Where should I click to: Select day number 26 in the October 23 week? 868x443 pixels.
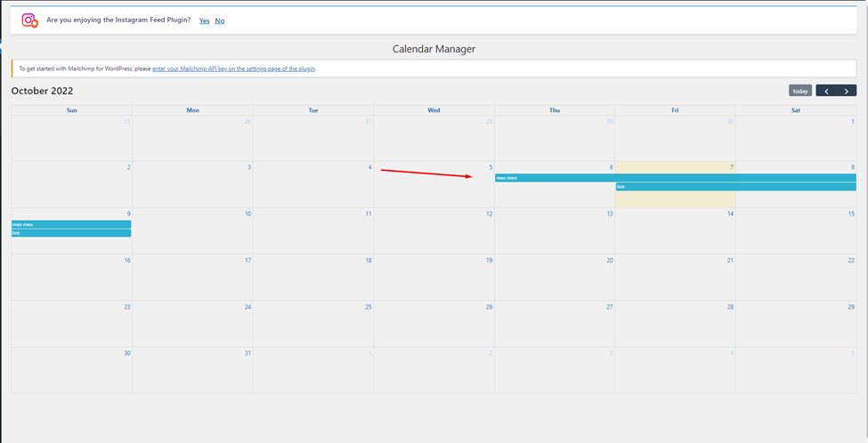click(x=490, y=306)
